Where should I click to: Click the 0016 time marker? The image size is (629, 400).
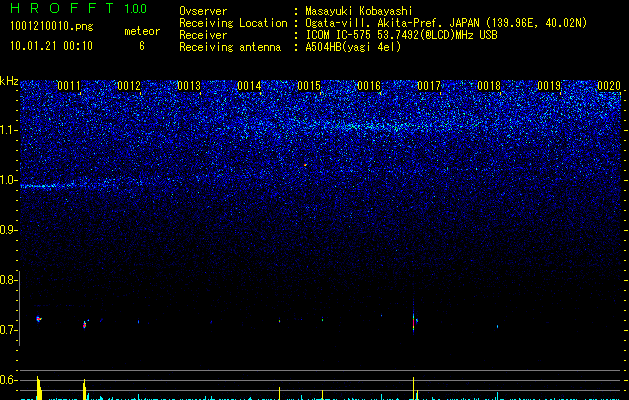[x=369, y=86]
